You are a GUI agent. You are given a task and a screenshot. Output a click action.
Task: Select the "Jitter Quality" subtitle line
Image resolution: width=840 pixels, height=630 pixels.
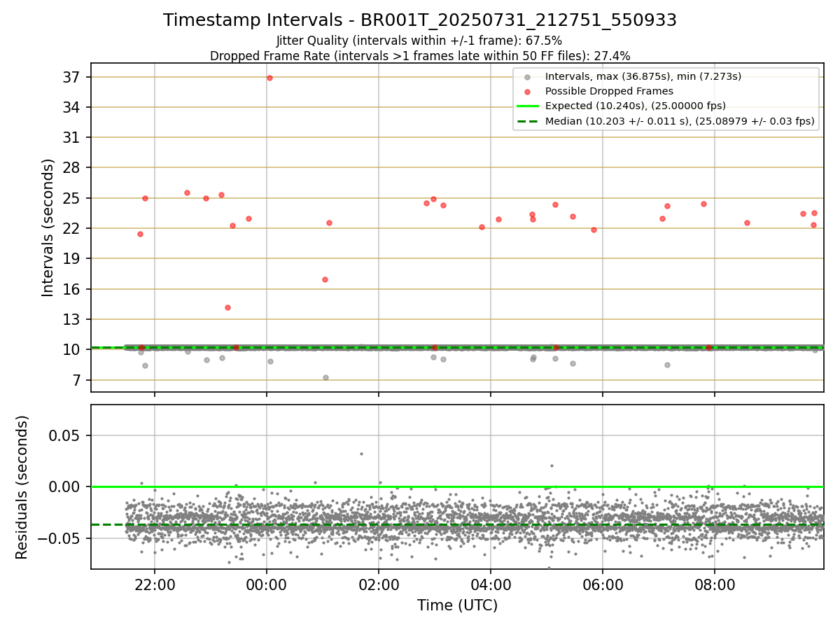419,41
